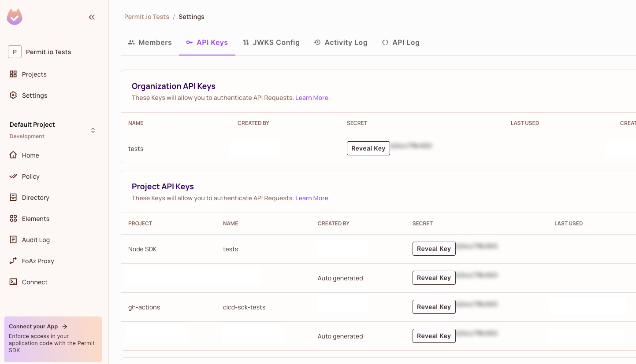The width and height of the screenshot is (636, 364).
Task: Click the Connect your App banner
Action: 53,339
